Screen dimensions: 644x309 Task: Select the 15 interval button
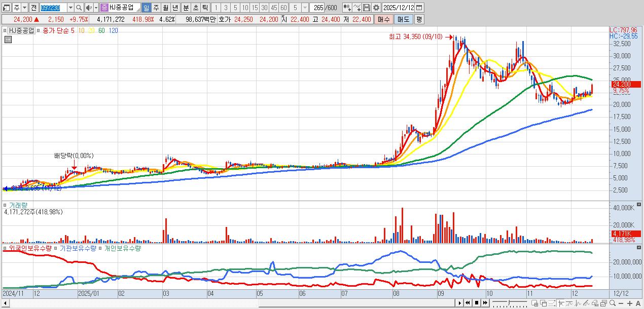coord(255,8)
